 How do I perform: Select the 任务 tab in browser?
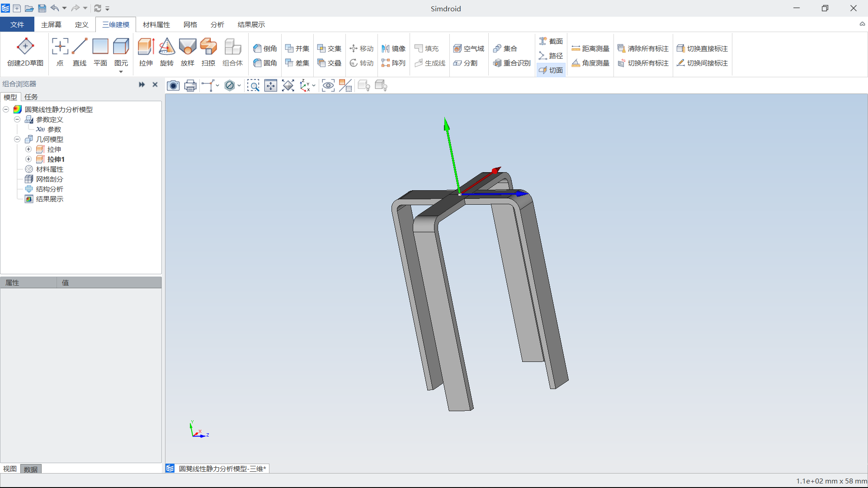(31, 97)
